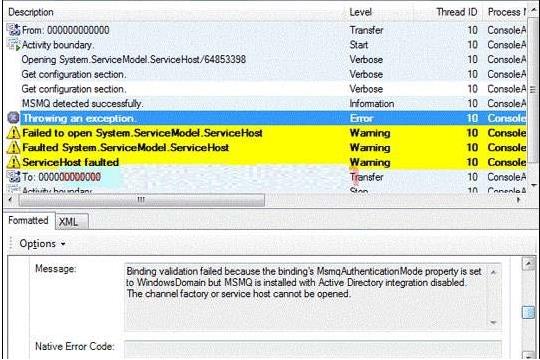Click the Error level cell

click(x=361, y=118)
